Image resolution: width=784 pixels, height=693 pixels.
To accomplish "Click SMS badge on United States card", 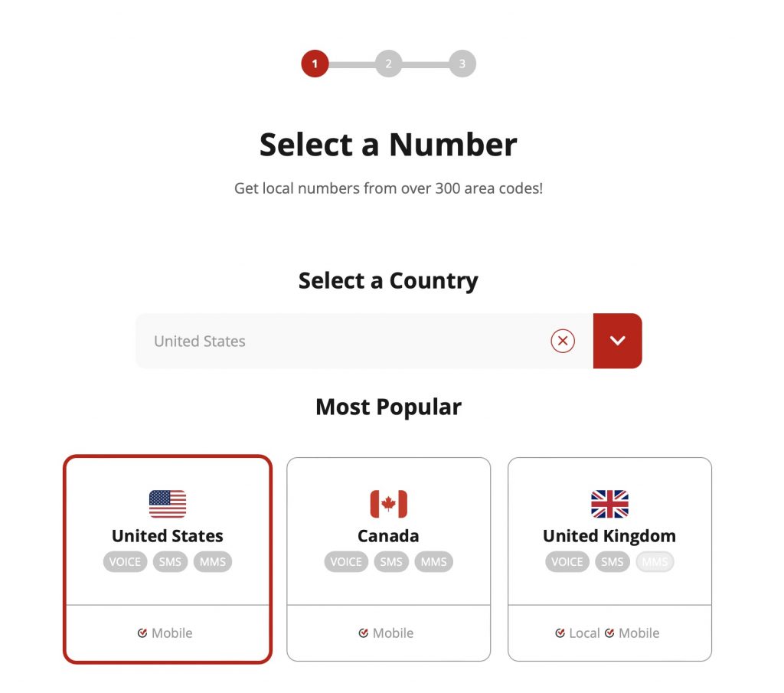I will 170,562.
